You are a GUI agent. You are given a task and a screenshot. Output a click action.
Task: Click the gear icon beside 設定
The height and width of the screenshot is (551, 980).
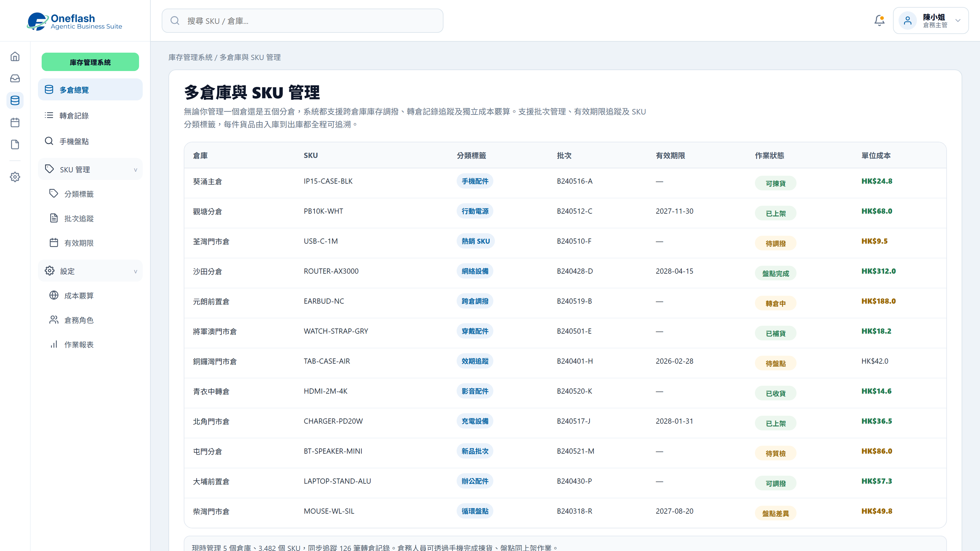pyautogui.click(x=49, y=271)
